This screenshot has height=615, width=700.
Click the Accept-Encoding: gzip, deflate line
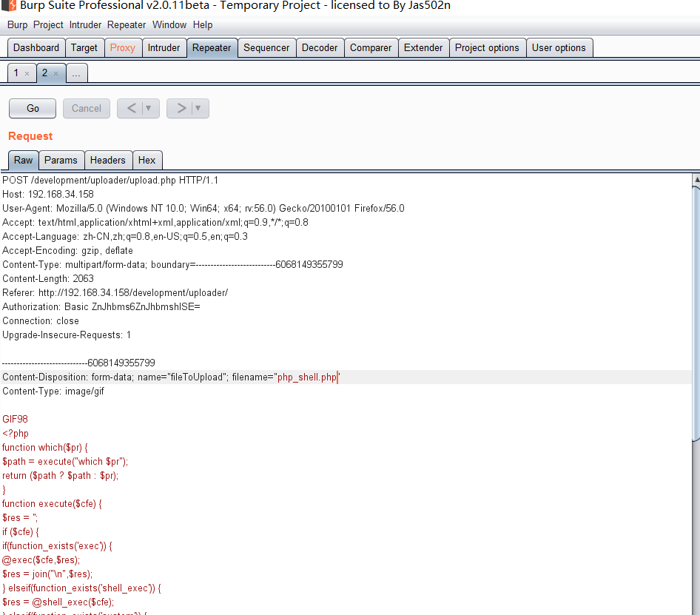click(68, 251)
